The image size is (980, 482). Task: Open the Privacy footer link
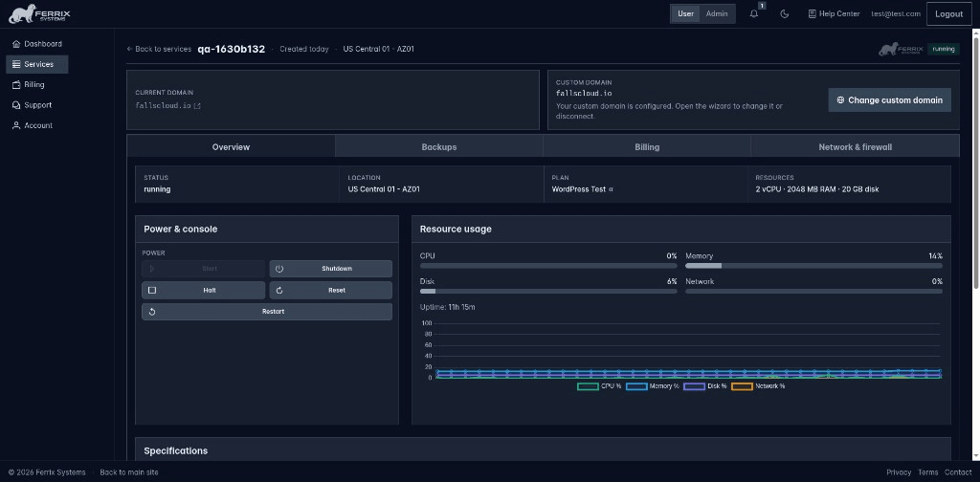898,472
